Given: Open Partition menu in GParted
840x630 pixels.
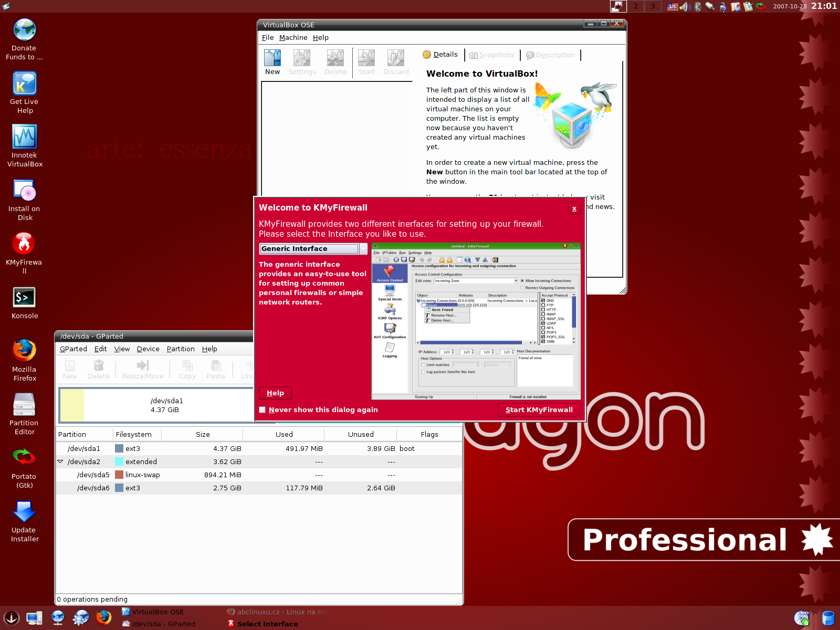Looking at the screenshot, I should click(x=181, y=349).
